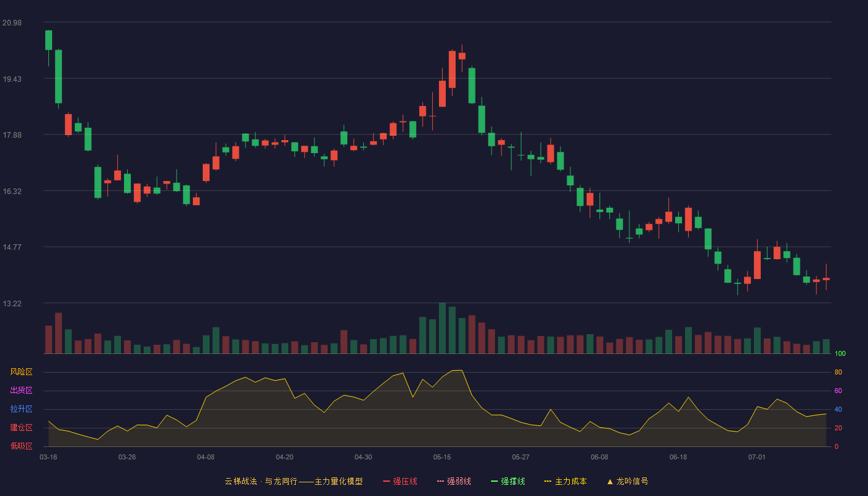
Task: Click the 14.77 price axis label
Action: [x=12, y=247]
